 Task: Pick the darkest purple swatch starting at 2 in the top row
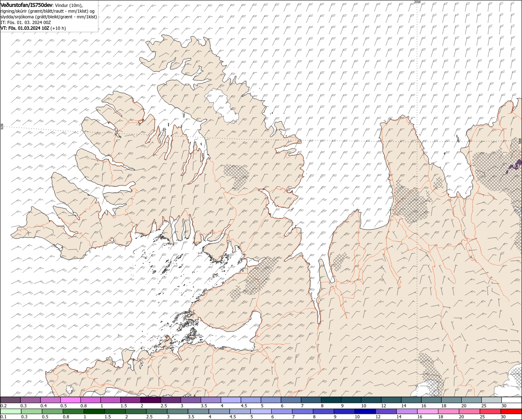[x=151, y=400]
